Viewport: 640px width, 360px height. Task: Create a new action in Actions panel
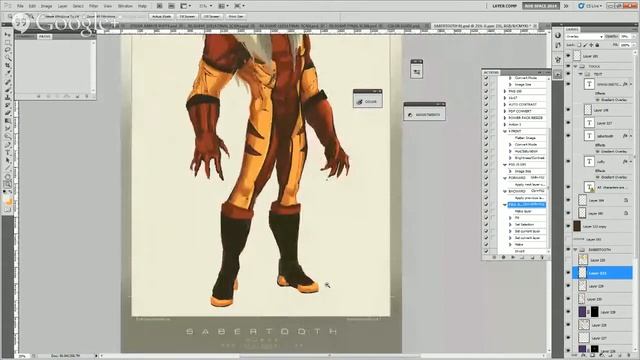point(532,257)
